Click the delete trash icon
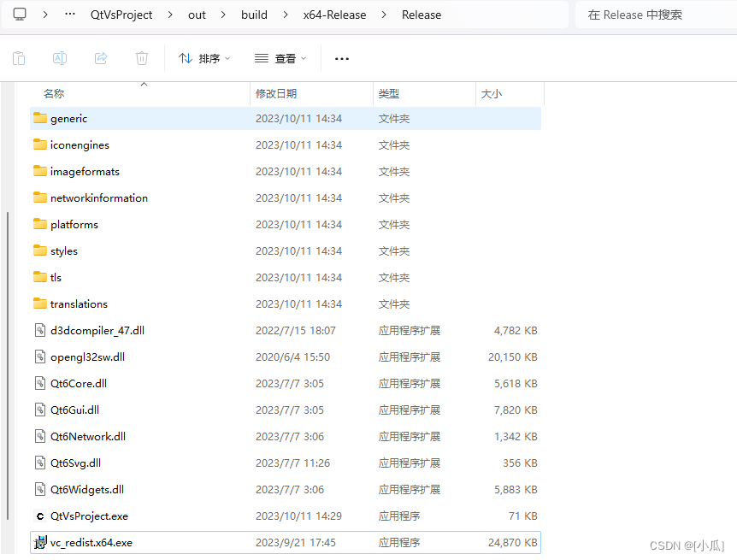Viewport: 737px width, 560px height. (x=141, y=58)
